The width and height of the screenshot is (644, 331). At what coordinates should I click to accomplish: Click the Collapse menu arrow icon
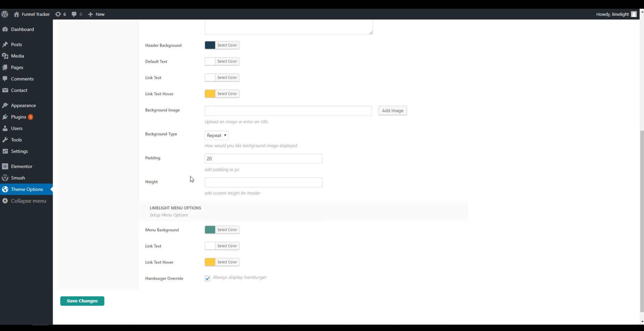click(5, 201)
